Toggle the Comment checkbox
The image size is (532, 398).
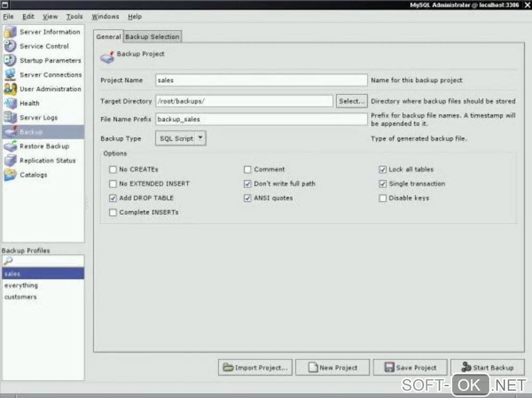(x=247, y=170)
